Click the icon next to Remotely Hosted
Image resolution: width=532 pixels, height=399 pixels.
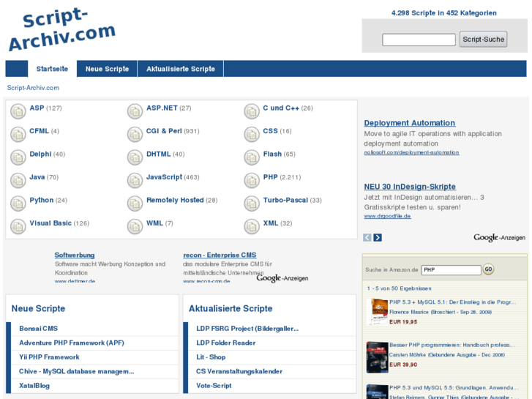tap(135, 204)
